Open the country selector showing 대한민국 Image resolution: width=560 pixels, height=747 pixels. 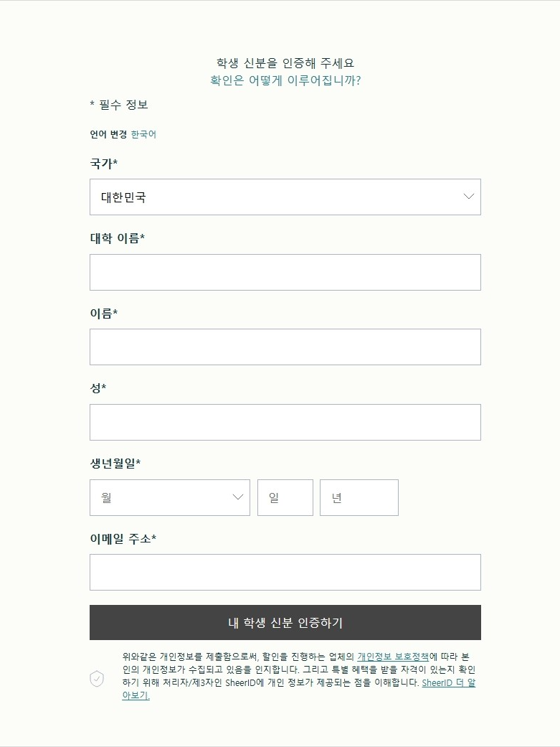coord(285,197)
